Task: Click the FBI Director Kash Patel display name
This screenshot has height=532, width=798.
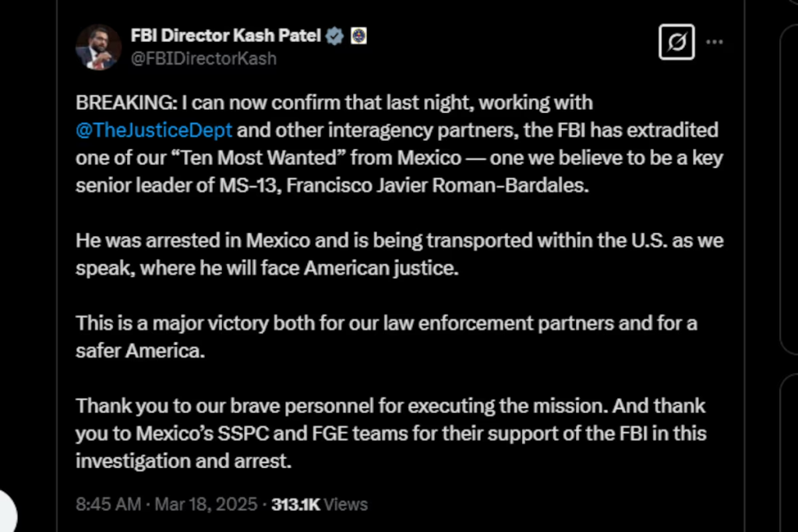Action: coord(225,36)
